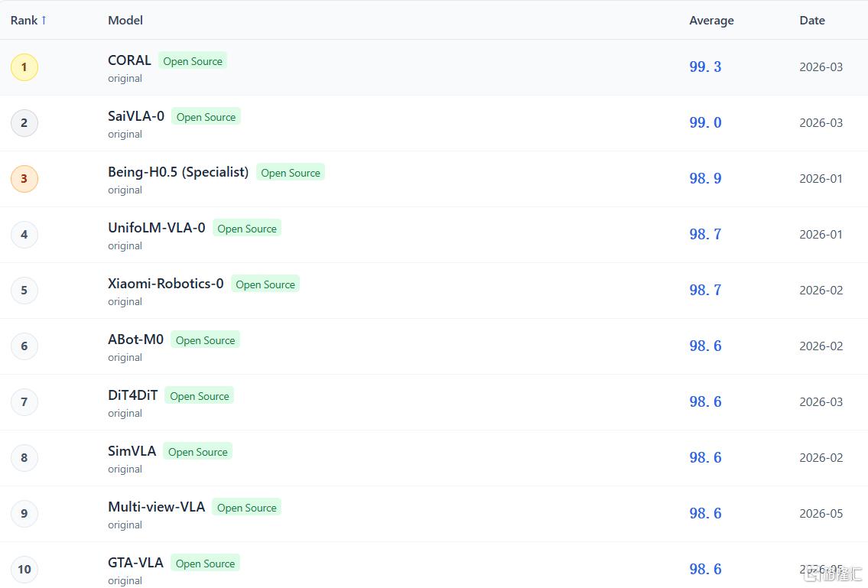
Task: Click the 2026-03 date in the CORAL row
Action: pos(821,67)
